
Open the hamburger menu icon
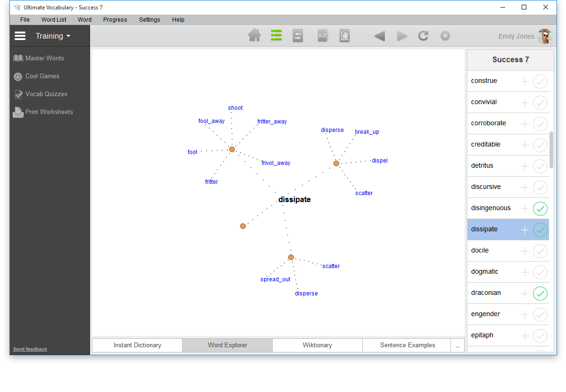[20, 36]
